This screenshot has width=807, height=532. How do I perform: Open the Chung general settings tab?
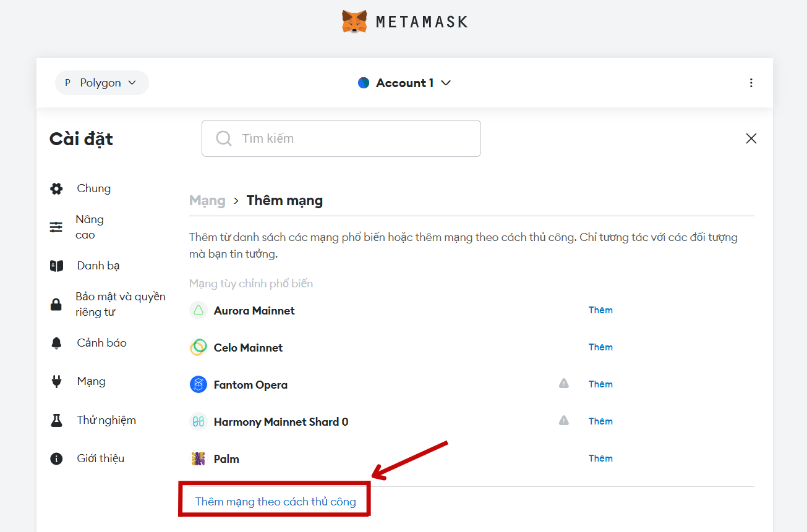point(93,188)
